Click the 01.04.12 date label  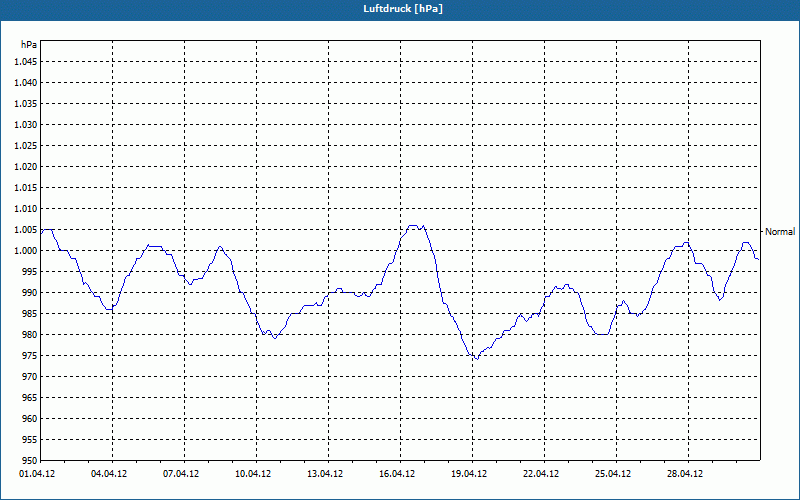37,474
